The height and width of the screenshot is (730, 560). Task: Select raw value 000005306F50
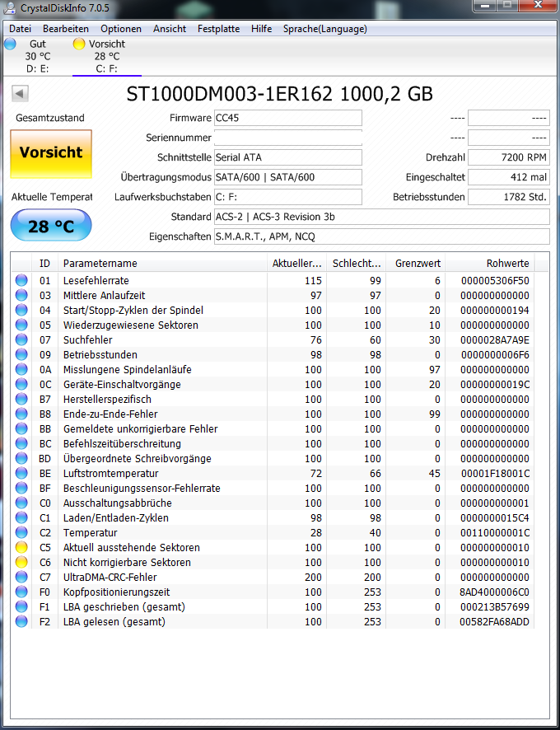click(495, 281)
